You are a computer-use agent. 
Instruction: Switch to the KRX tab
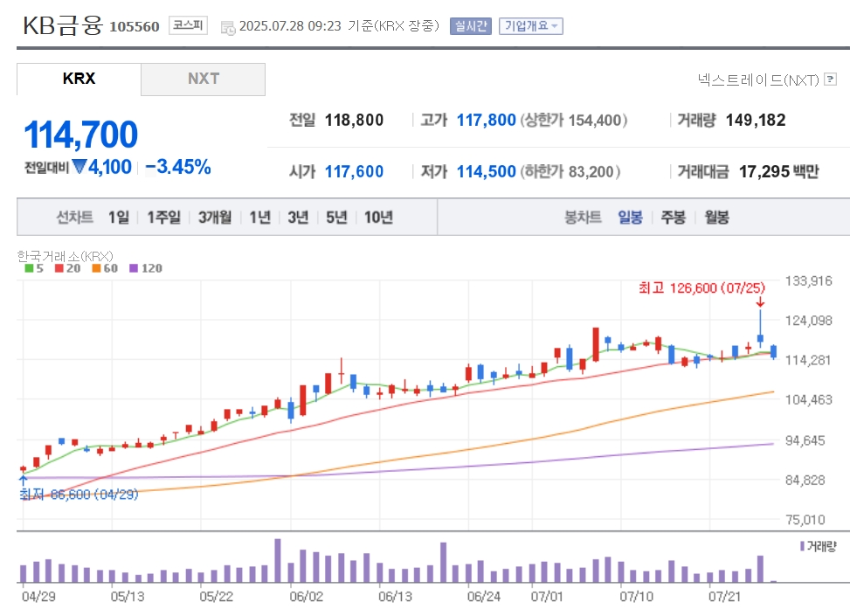(79, 80)
